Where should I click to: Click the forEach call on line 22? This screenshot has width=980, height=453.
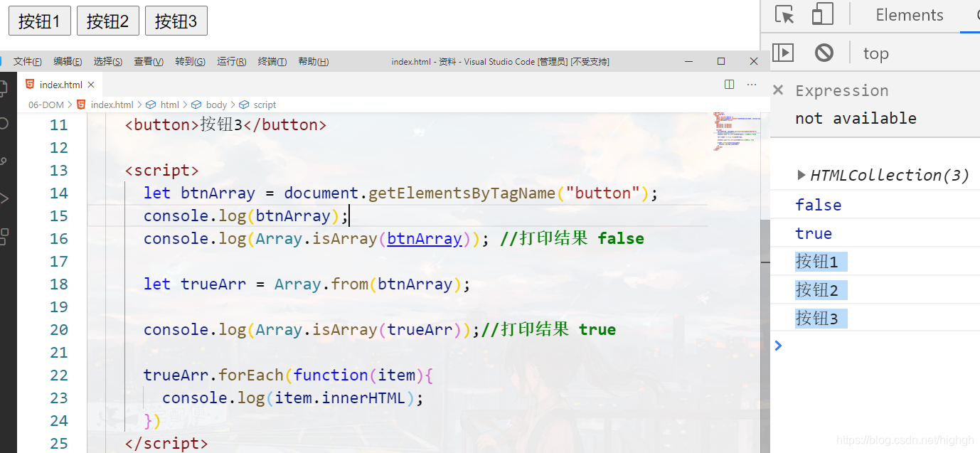251,375
